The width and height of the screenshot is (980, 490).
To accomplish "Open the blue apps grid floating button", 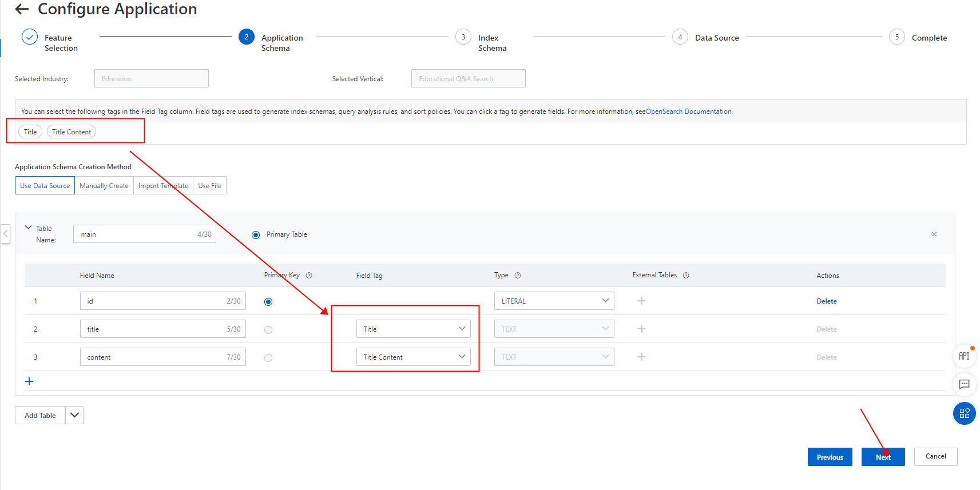I will click(x=965, y=413).
